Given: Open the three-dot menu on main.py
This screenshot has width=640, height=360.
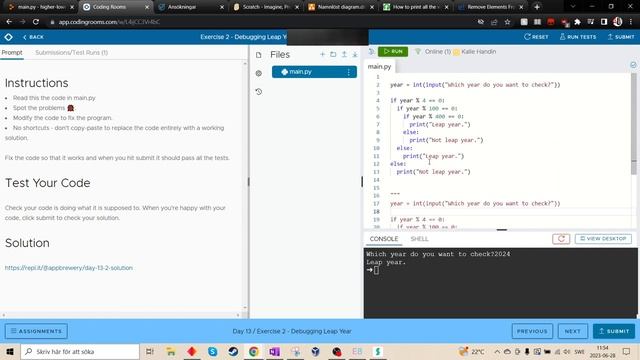Looking at the screenshot, I should pyautogui.click(x=349, y=72).
